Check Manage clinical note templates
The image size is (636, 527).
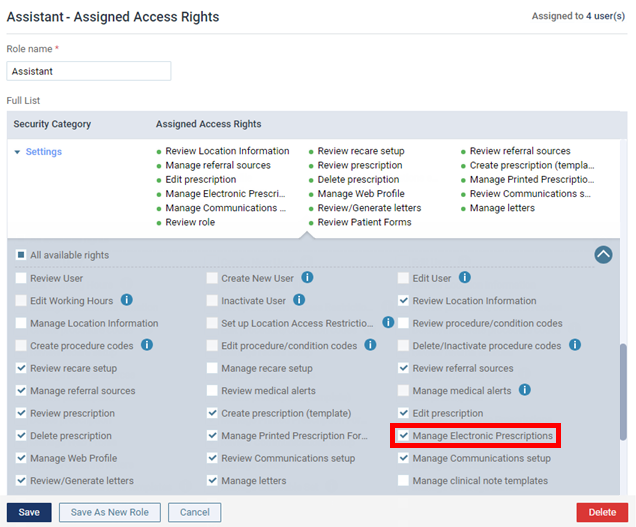click(x=403, y=481)
